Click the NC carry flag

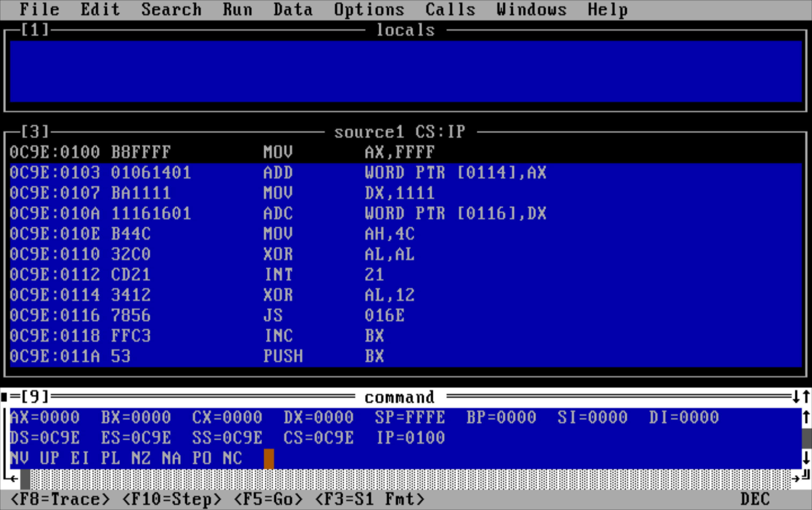click(233, 458)
